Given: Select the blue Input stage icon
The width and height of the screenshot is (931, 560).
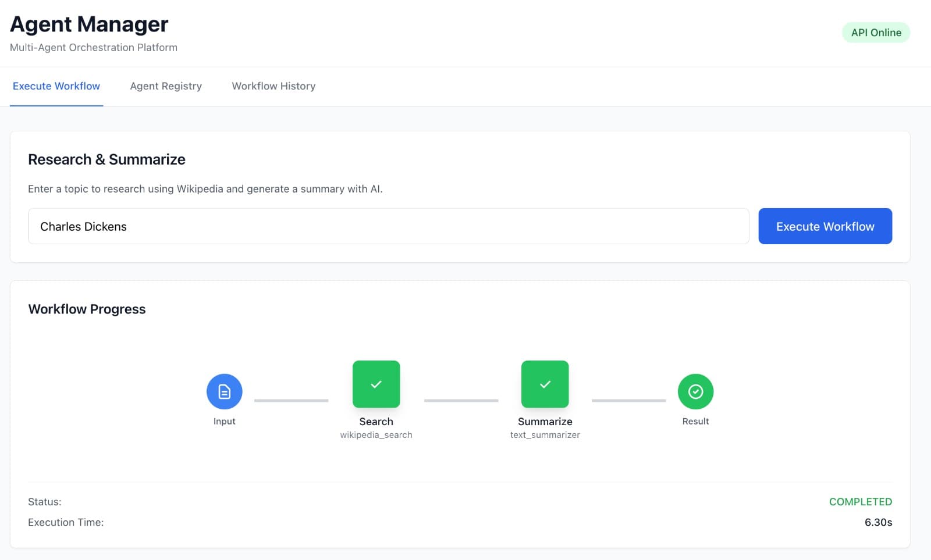Looking at the screenshot, I should coord(224,391).
